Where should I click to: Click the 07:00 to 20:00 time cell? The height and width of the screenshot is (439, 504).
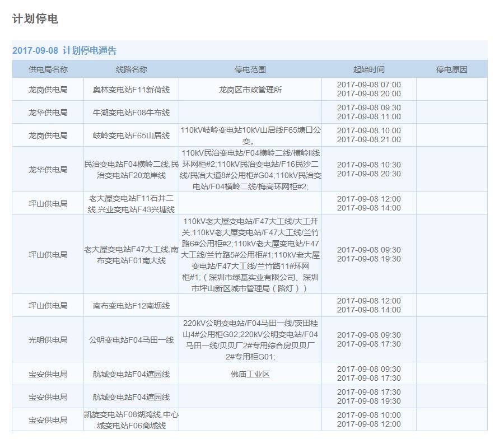[368, 90]
